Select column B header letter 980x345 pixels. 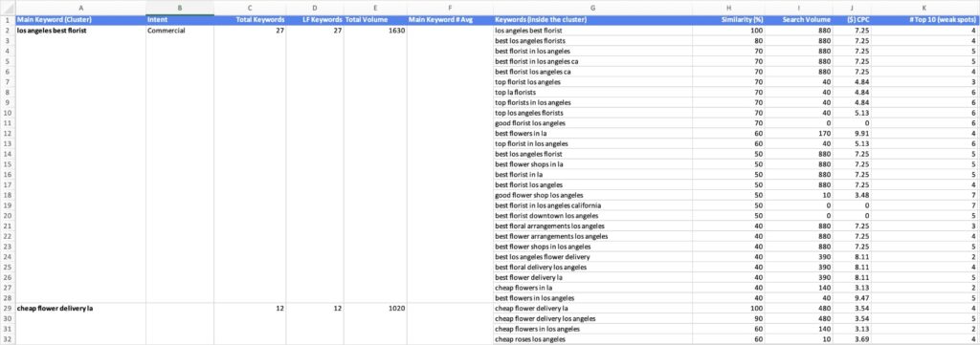click(x=180, y=8)
